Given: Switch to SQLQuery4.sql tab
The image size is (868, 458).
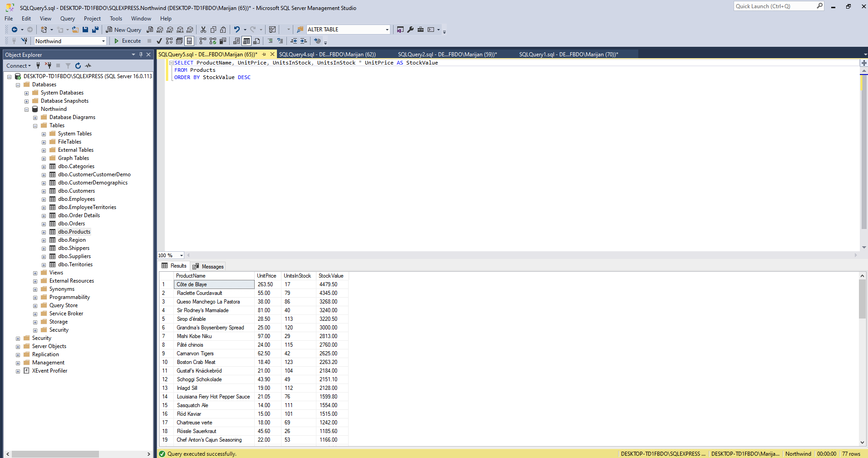Looking at the screenshot, I should (327, 54).
